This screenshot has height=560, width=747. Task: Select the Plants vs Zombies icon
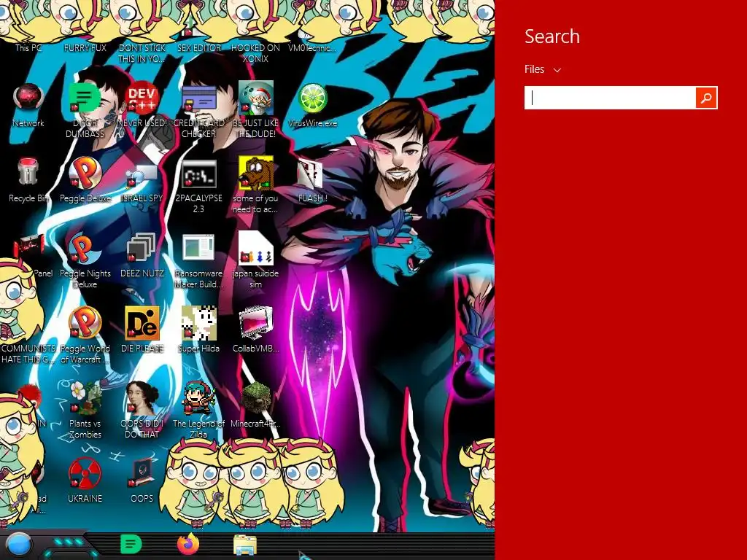click(x=85, y=397)
